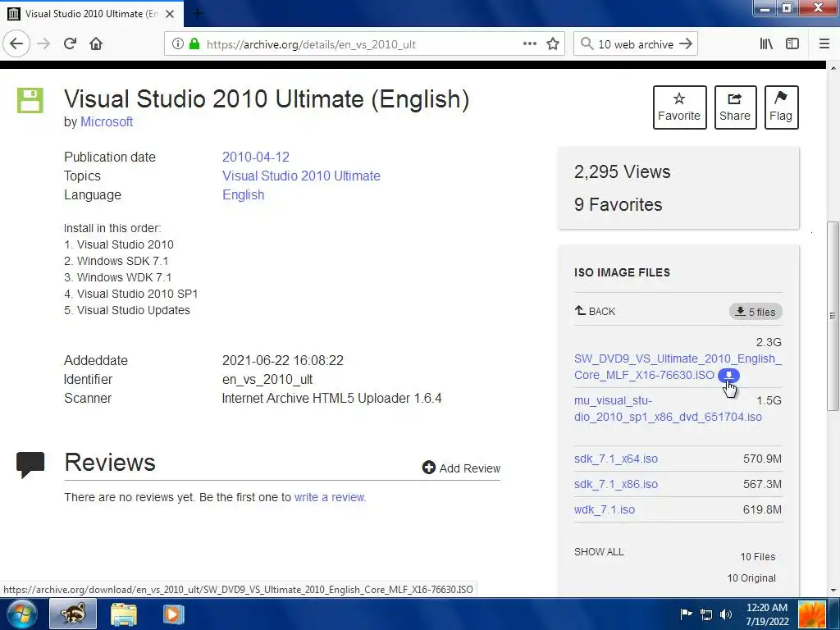Viewport: 840px width, 630px height.
Task: Download wdk_7.1.iso
Action: [605, 509]
